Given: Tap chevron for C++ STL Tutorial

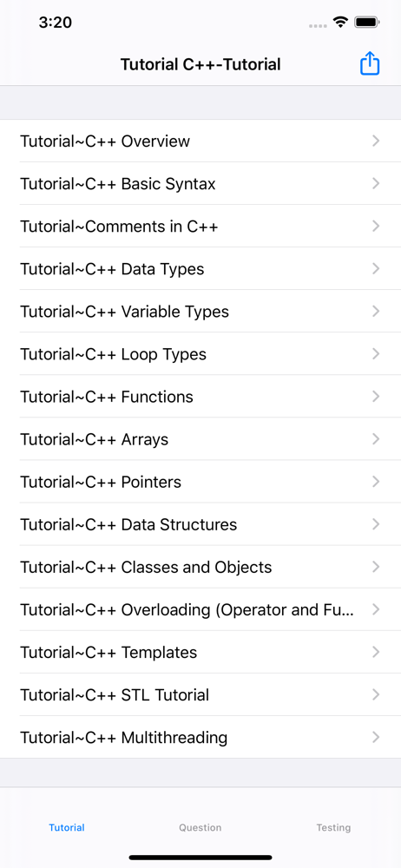Looking at the screenshot, I should [376, 694].
